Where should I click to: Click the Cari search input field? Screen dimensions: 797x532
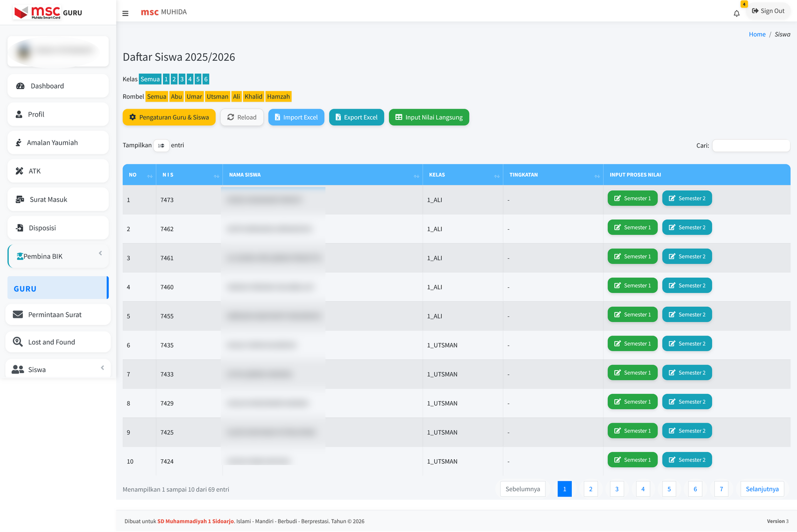coord(751,145)
